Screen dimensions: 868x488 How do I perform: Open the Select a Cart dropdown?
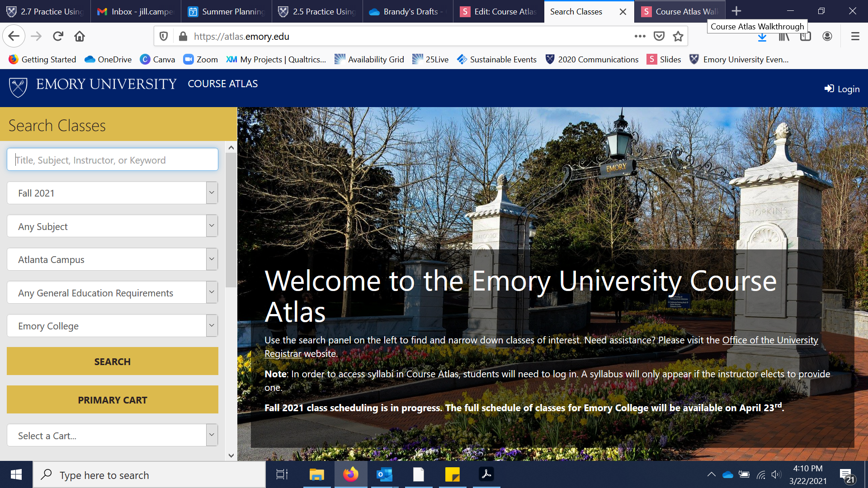(113, 435)
